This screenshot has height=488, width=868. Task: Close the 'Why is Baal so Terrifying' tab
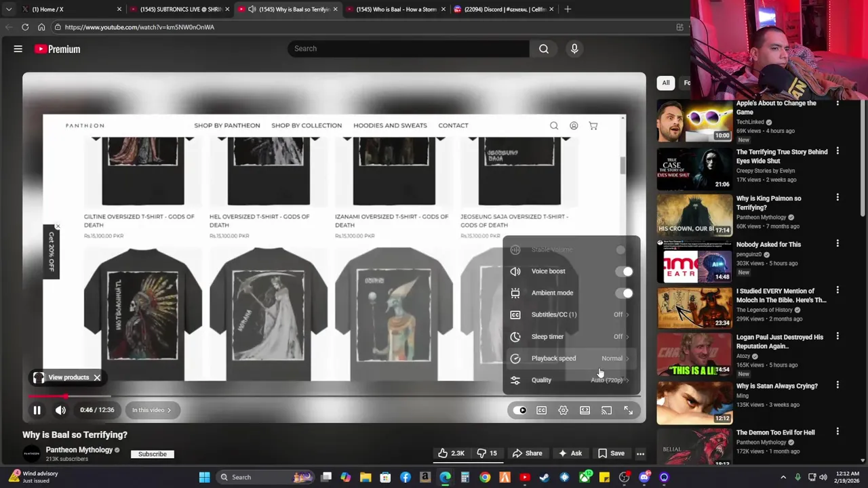(x=336, y=9)
